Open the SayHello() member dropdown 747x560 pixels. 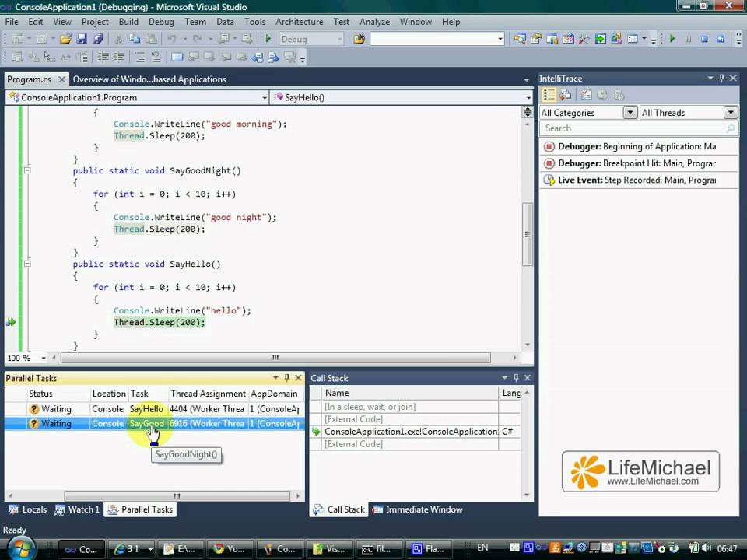(x=528, y=98)
